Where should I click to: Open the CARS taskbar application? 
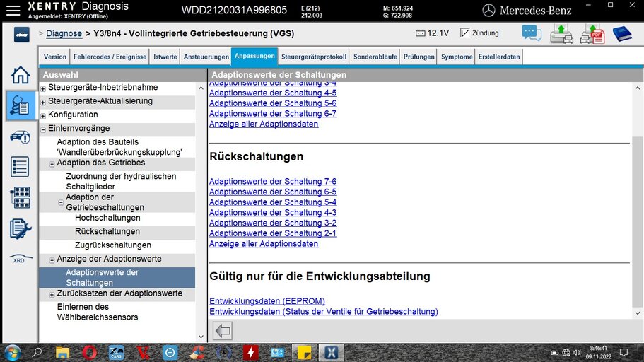116,353
